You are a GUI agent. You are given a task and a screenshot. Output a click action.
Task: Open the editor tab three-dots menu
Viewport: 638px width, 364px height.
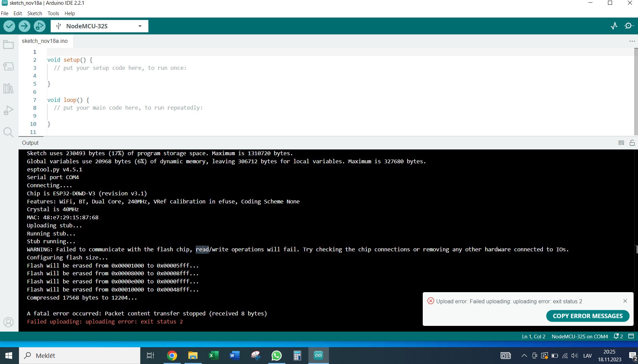[x=632, y=41]
